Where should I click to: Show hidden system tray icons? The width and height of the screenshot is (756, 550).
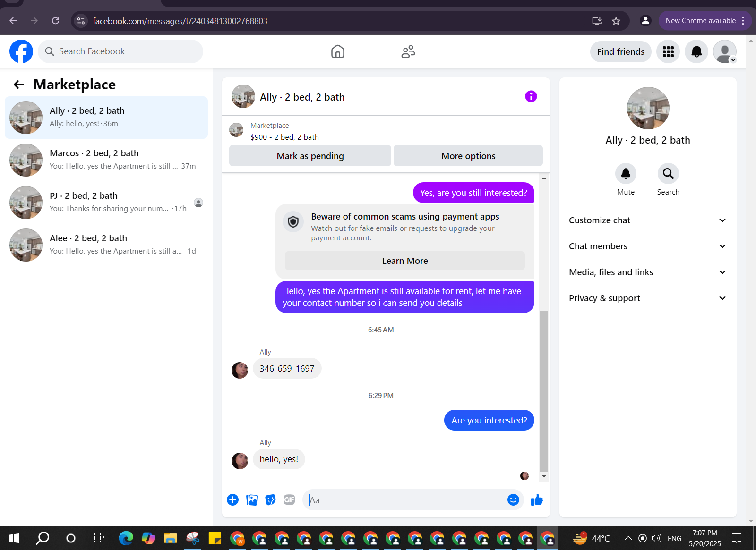coord(628,538)
